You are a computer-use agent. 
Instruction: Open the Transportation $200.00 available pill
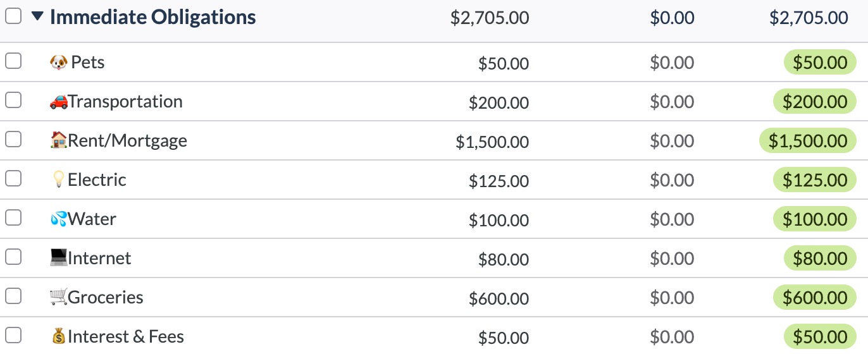(815, 102)
